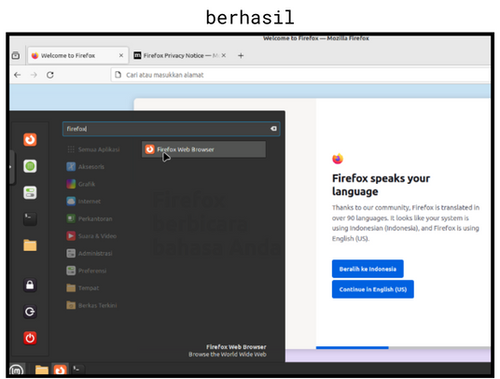Click Firefox back navigation arrow

point(18,75)
